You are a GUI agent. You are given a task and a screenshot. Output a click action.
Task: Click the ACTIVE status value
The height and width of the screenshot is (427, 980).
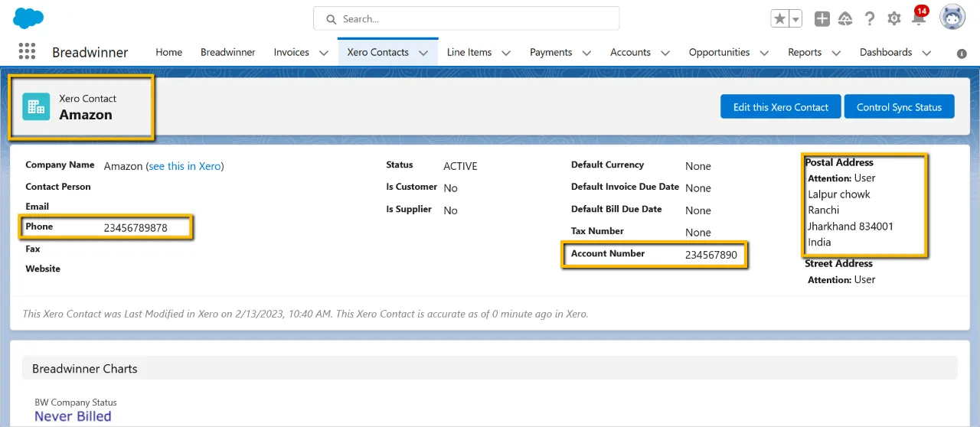pyautogui.click(x=460, y=166)
